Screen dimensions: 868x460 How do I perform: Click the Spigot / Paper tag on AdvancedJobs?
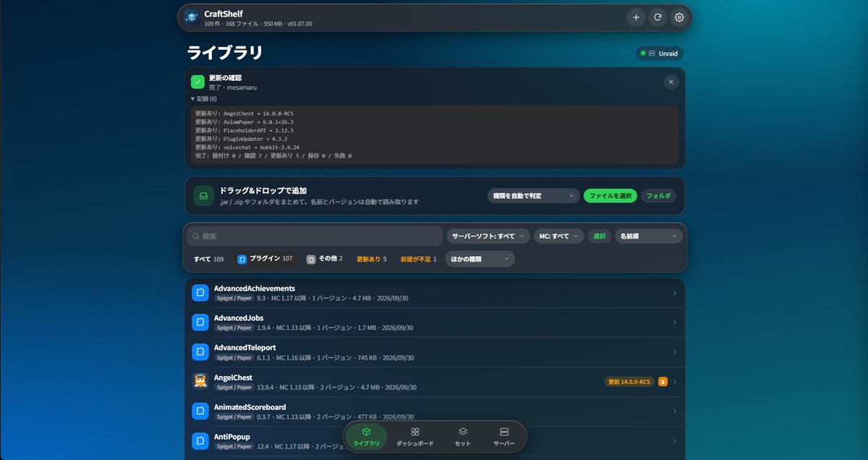point(234,328)
